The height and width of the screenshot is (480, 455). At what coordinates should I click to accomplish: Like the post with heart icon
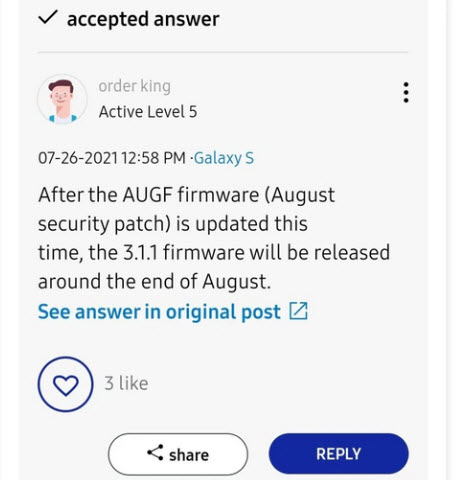[66, 384]
